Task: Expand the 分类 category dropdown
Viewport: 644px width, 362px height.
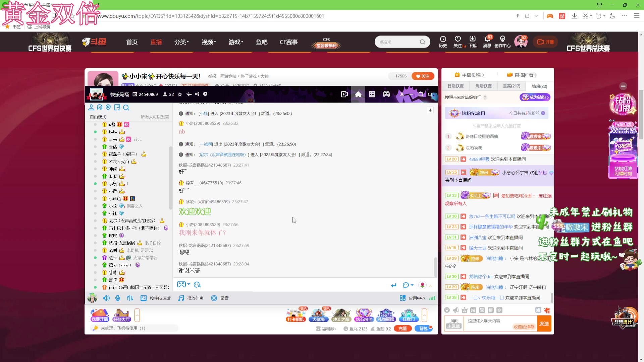Action: [x=181, y=42]
